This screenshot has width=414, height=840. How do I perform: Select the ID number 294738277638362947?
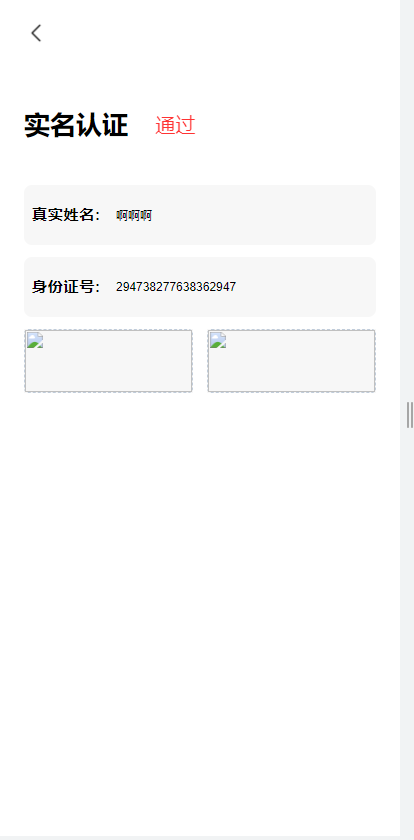pos(176,287)
